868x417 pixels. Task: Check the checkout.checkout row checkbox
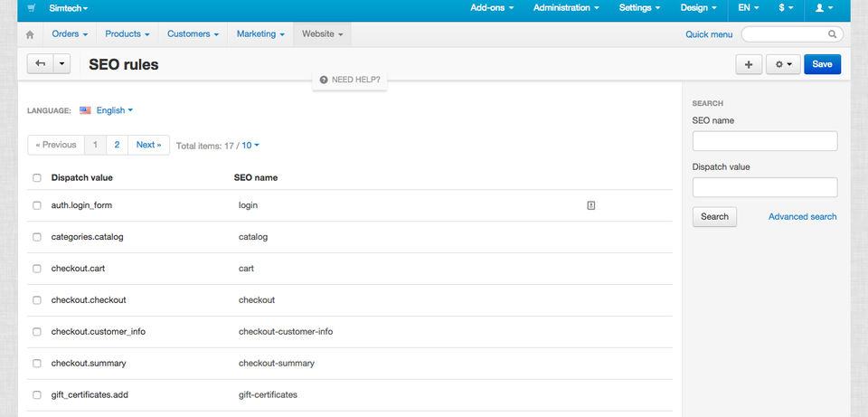click(36, 300)
